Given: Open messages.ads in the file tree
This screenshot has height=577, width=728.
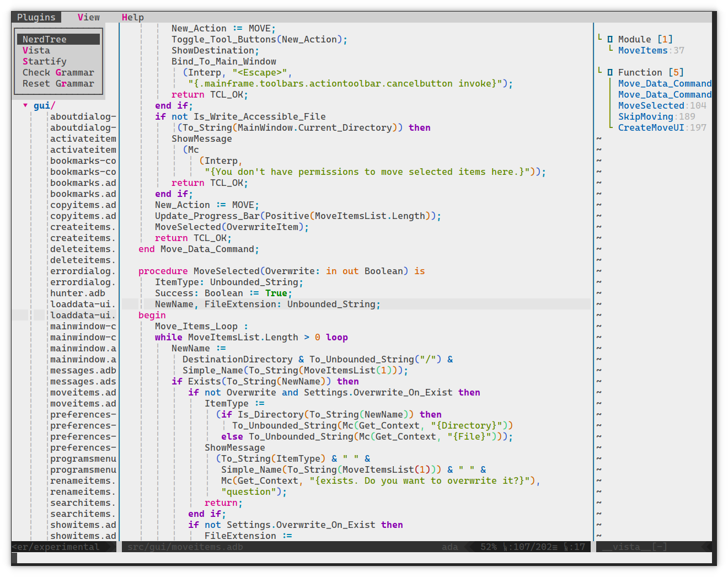Looking at the screenshot, I should pyautogui.click(x=83, y=381).
